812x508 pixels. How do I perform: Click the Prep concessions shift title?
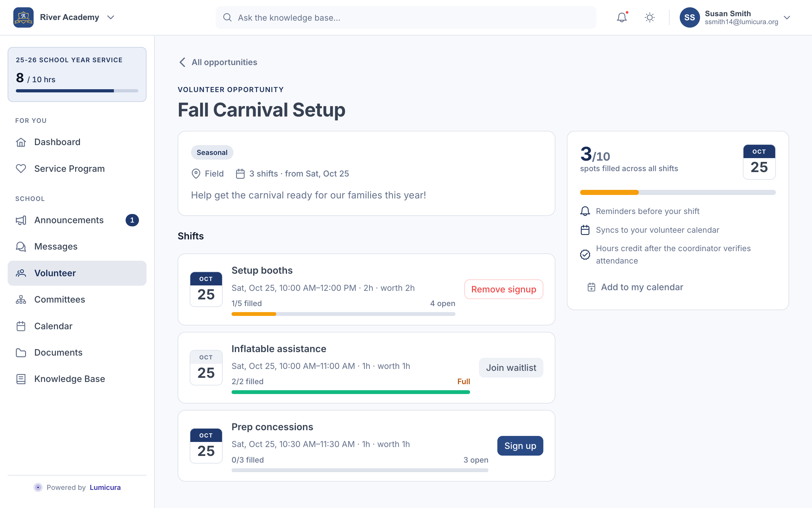coord(272,427)
